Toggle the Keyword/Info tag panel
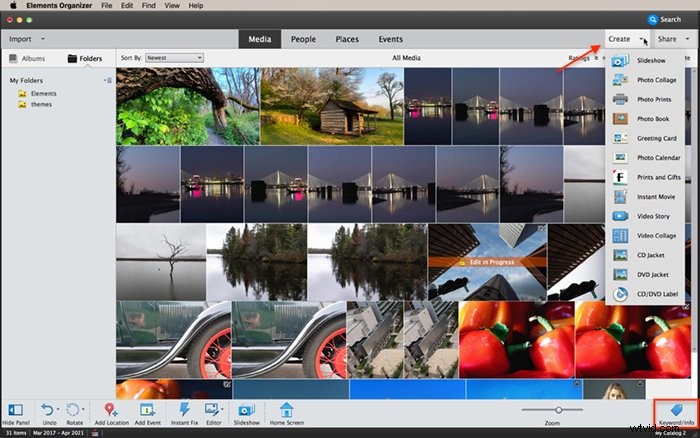This screenshot has height=438, width=700. point(676,413)
